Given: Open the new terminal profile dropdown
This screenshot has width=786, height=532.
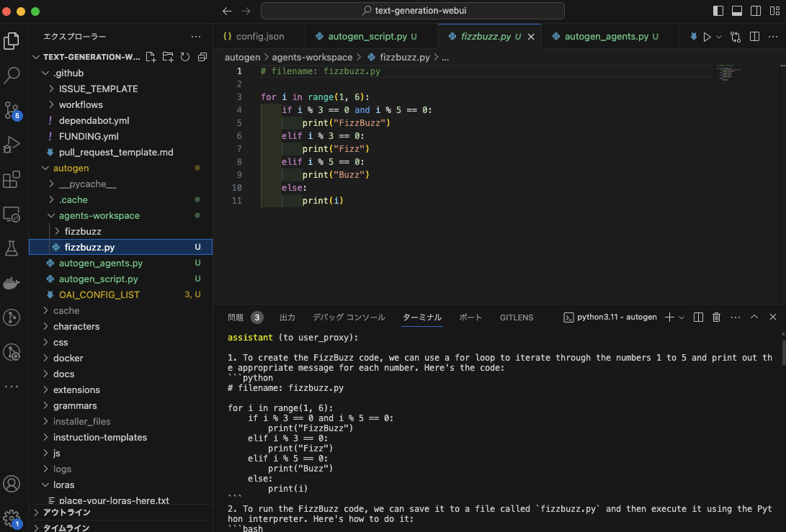Looking at the screenshot, I should tap(682, 317).
